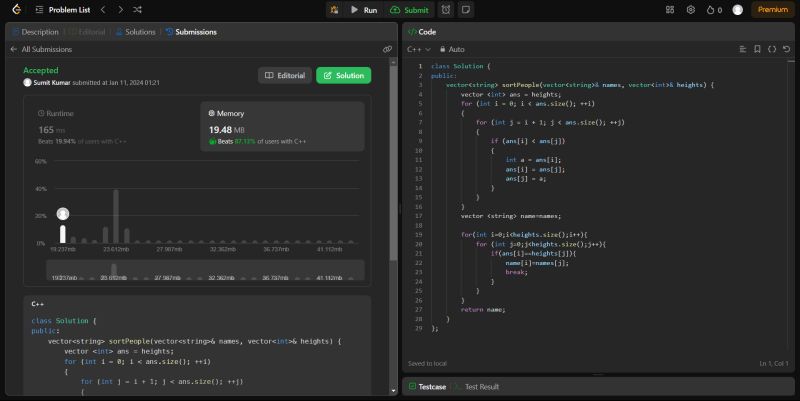
Task: Open the Editorial button
Action: coord(285,75)
